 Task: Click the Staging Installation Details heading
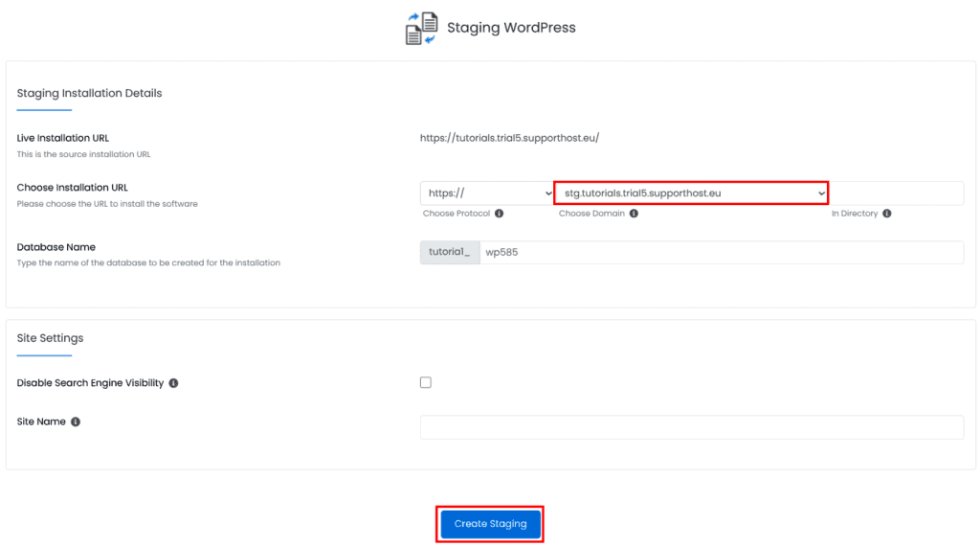coord(89,93)
